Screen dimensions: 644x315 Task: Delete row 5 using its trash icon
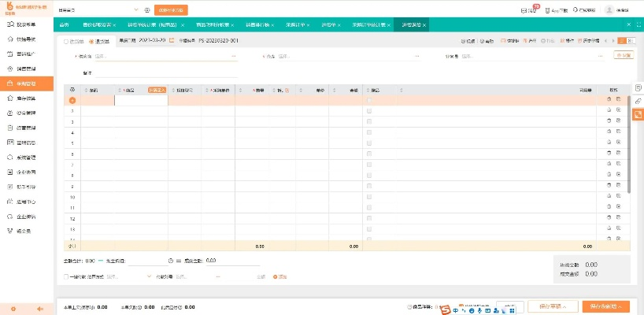point(609,142)
